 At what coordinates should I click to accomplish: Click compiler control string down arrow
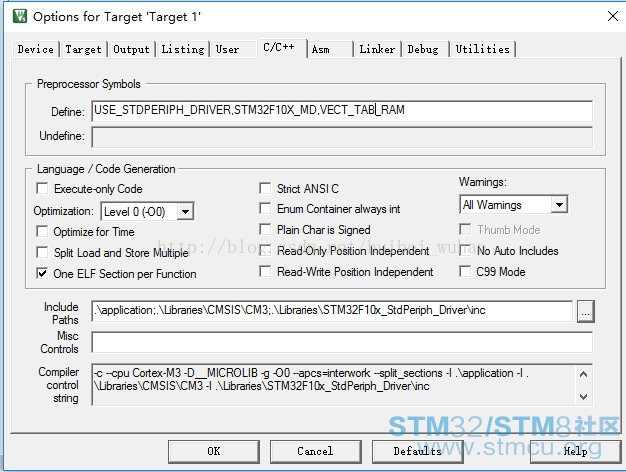pos(583,397)
